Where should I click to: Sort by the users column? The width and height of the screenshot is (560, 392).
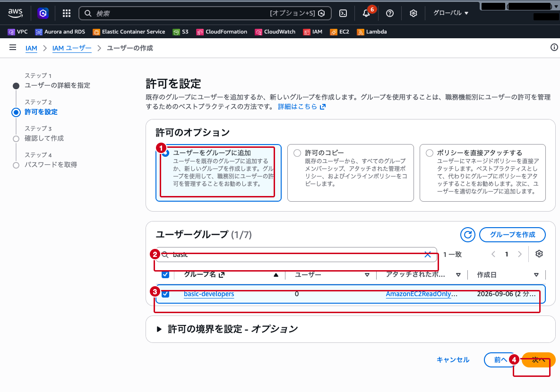click(367, 275)
